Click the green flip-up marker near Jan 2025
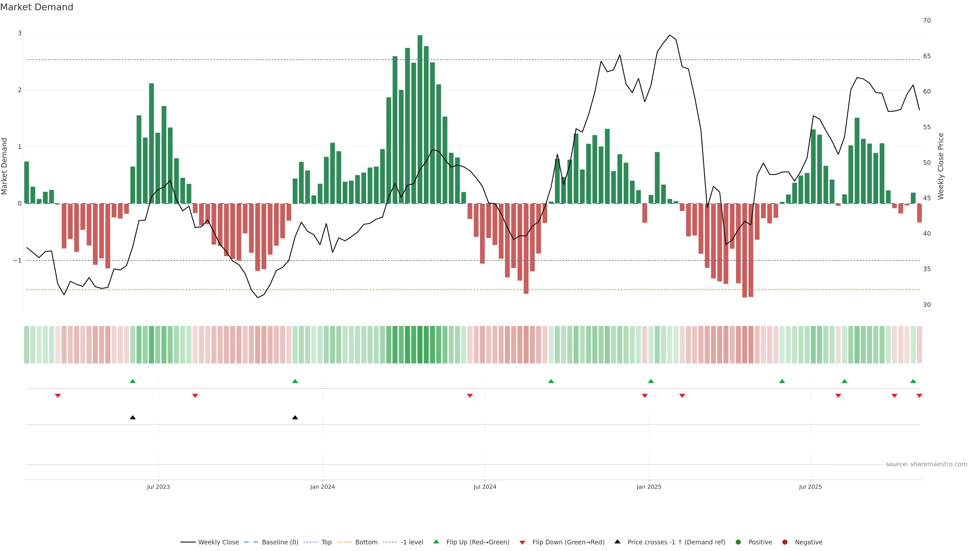This screenshot has height=551, width=980. tap(651, 381)
